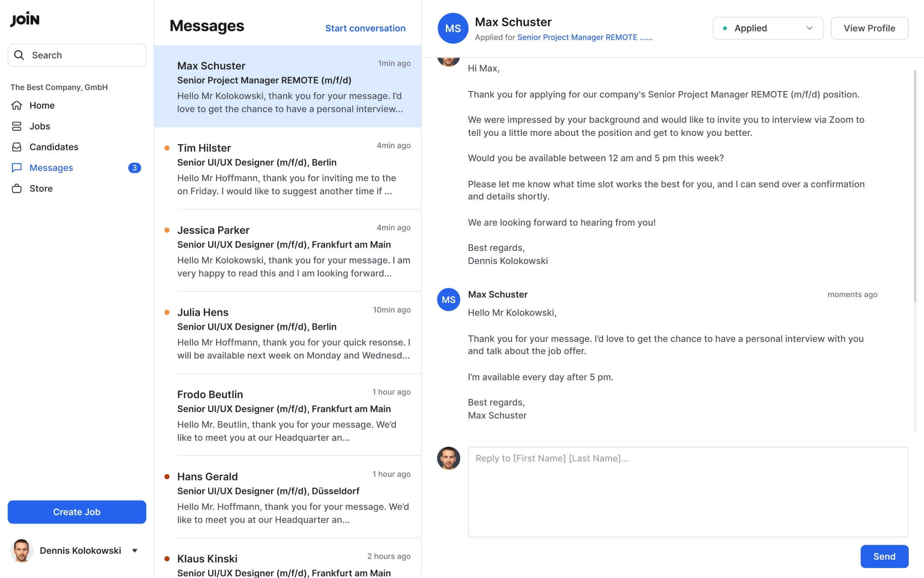Click the Jobs icon in sidebar

[18, 126]
